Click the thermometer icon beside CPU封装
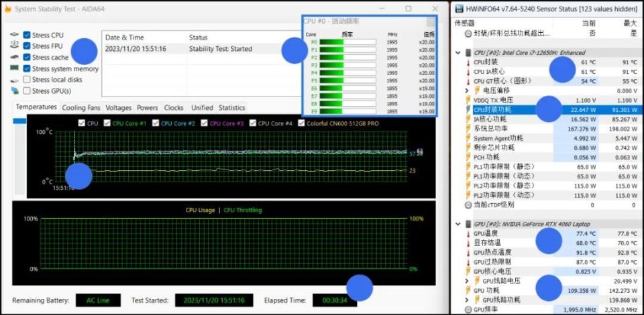644x315 pixels. 468,62
